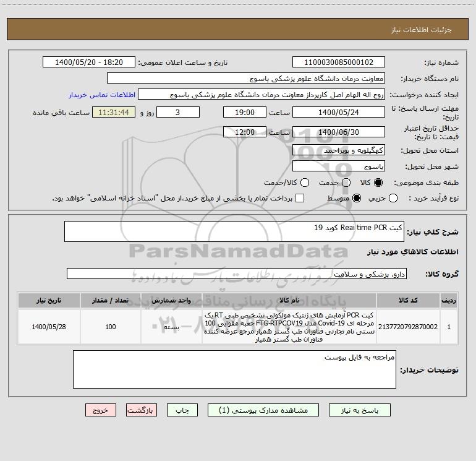Choose the جزیی purchase type radio

(x=393, y=198)
